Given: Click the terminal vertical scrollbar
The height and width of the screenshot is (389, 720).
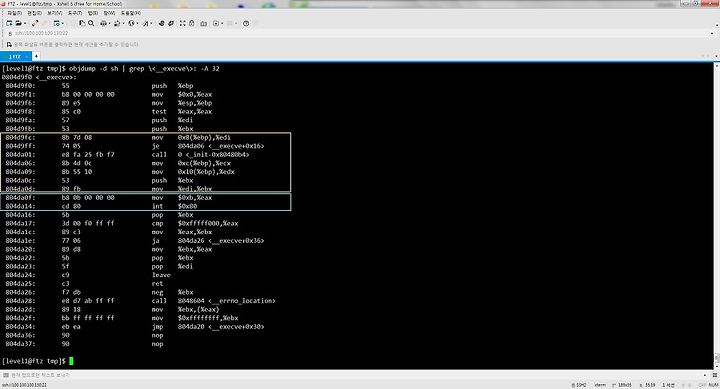Looking at the screenshot, I should coord(716,216).
